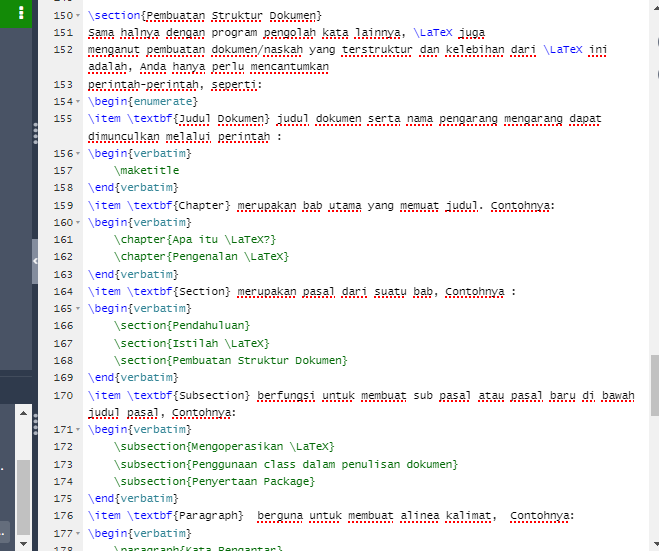This screenshot has height=551, width=659.
Task: Click \textbf{Judul Dokumen} on line 155
Action: click(198, 119)
